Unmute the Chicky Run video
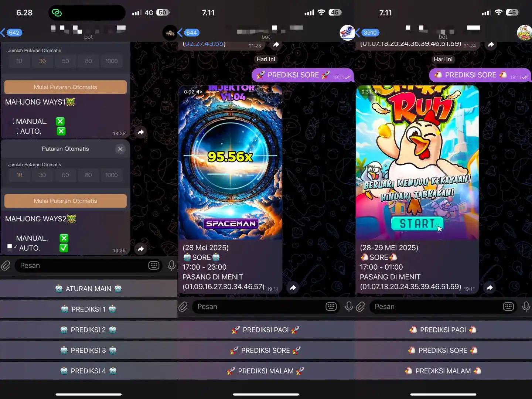 pyautogui.click(x=377, y=92)
